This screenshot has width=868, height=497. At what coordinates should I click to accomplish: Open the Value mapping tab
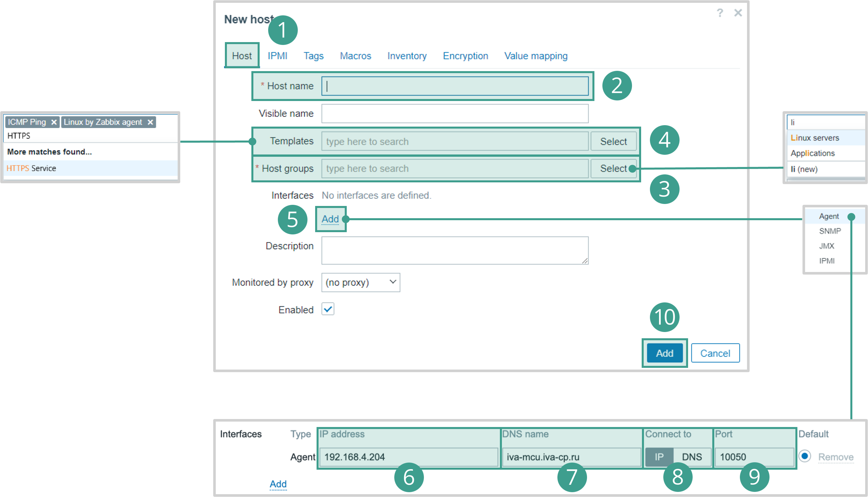[x=535, y=56]
